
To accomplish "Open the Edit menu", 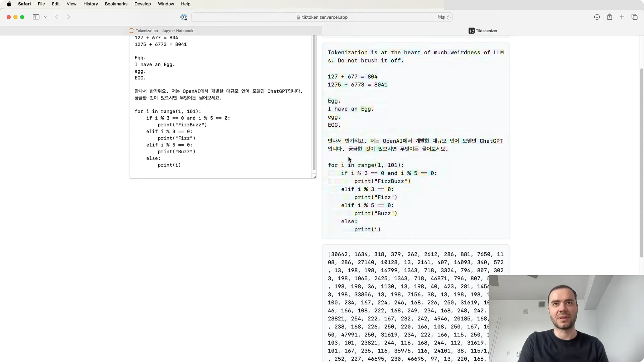I will 56,4.
